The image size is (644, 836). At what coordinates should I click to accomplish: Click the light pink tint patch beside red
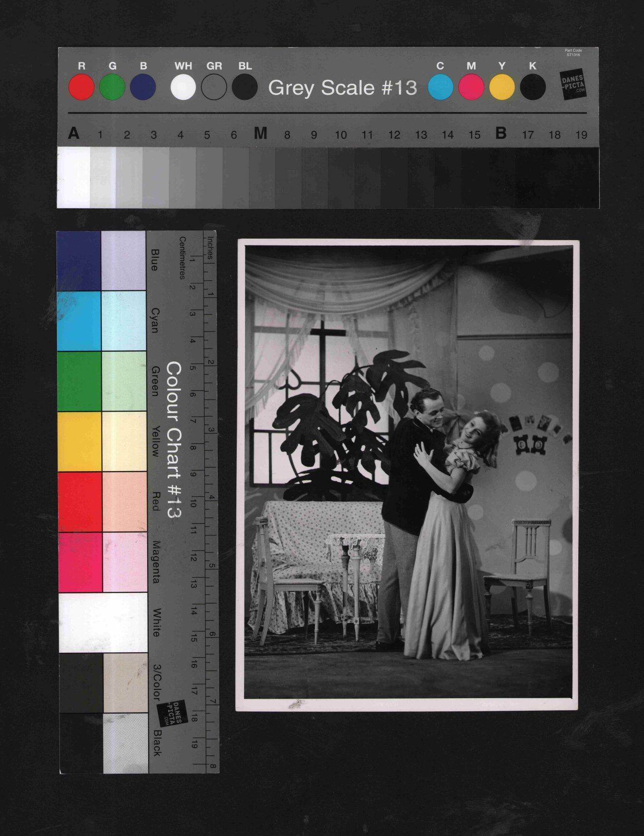click(x=124, y=502)
